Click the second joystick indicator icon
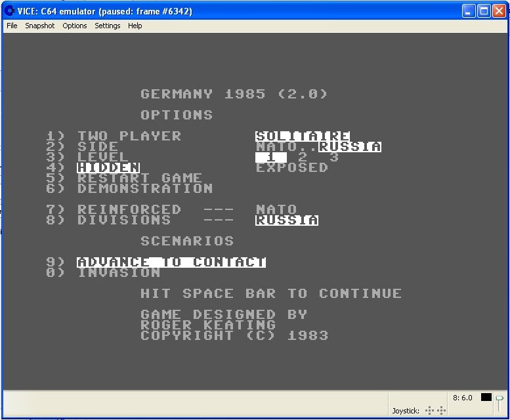510x420 pixels. 441,411
